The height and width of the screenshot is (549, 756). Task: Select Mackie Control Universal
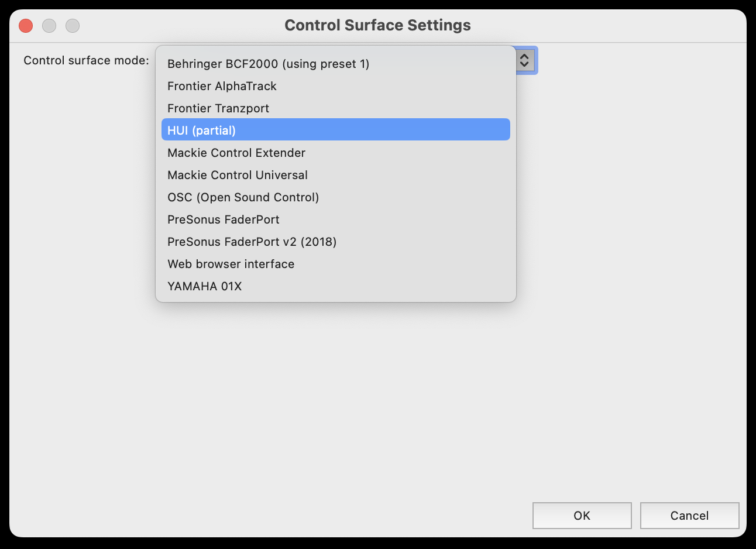[335, 175]
